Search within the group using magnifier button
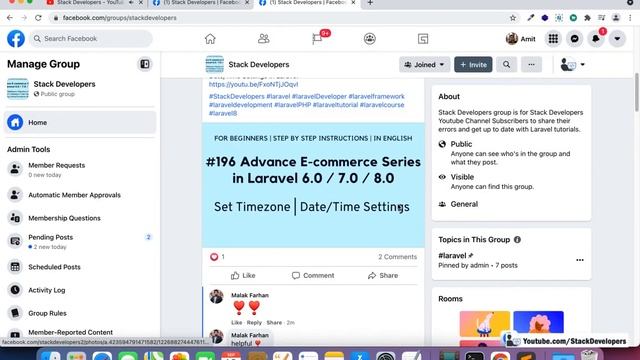 tap(507, 64)
